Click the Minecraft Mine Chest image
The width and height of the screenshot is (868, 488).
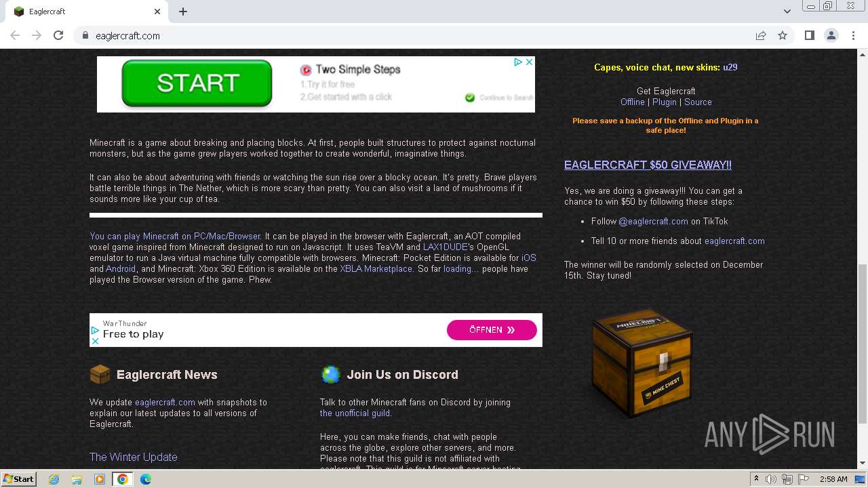tap(642, 363)
